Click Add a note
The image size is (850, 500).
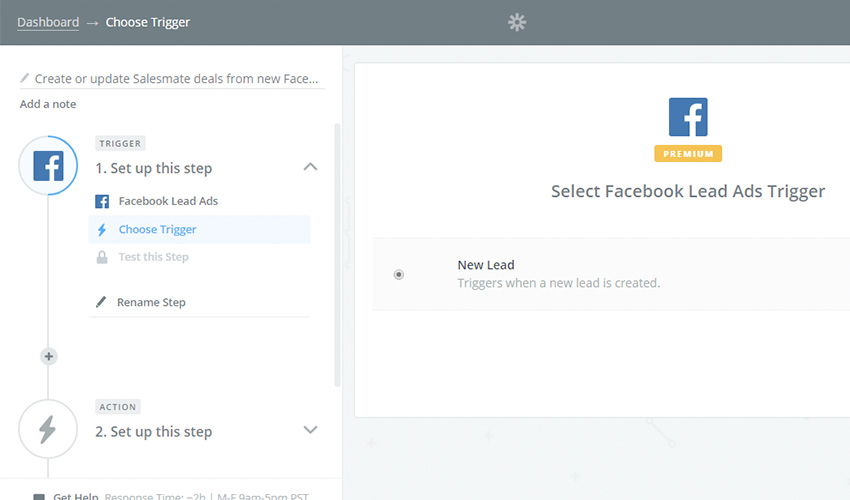tap(48, 104)
